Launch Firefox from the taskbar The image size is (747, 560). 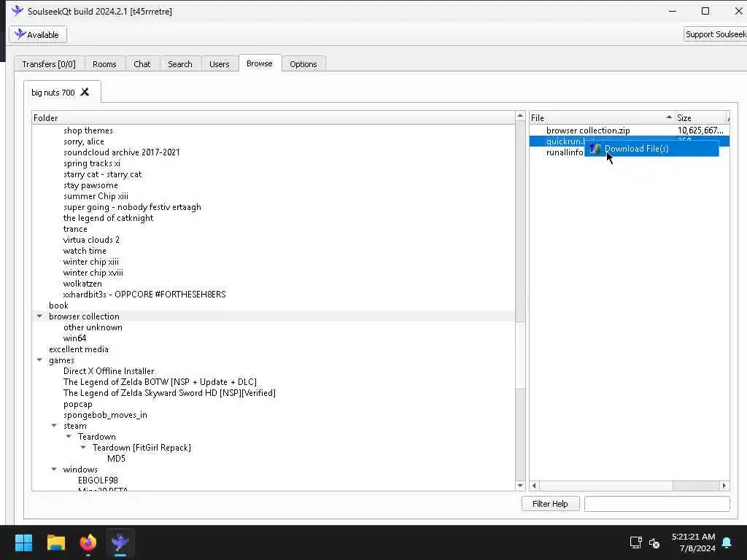[x=88, y=542]
